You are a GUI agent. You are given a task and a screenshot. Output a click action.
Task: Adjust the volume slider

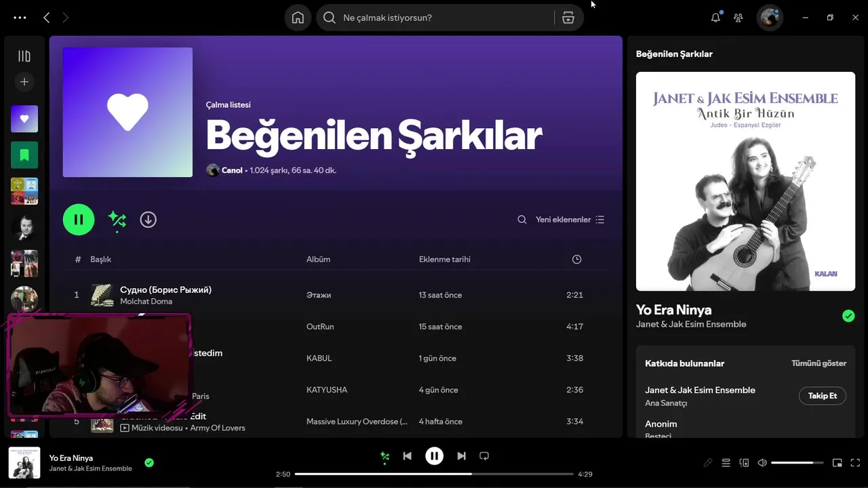click(797, 463)
